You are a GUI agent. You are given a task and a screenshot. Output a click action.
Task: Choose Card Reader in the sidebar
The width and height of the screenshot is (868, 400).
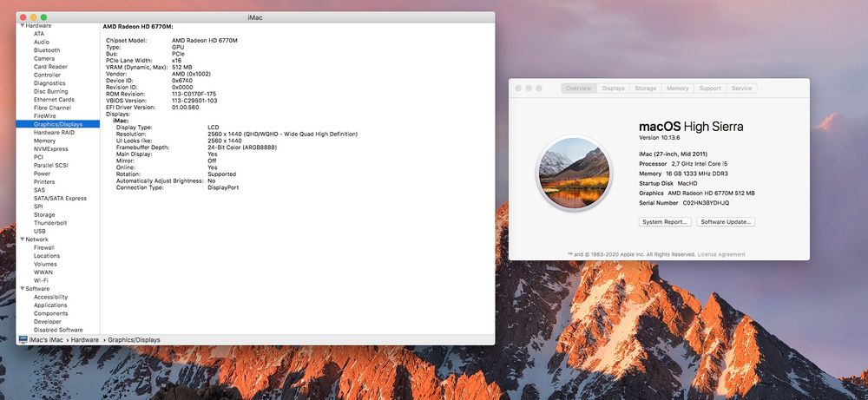pyautogui.click(x=50, y=67)
